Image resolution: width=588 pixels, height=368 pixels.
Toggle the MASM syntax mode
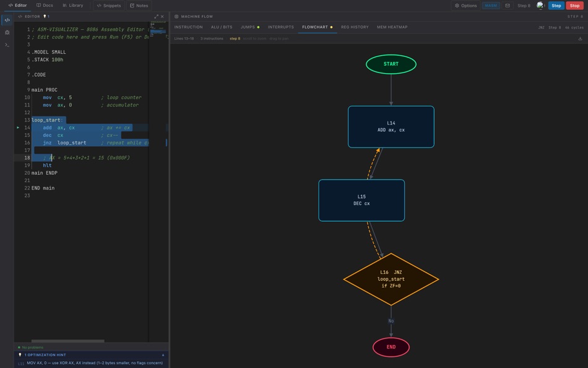(x=491, y=6)
